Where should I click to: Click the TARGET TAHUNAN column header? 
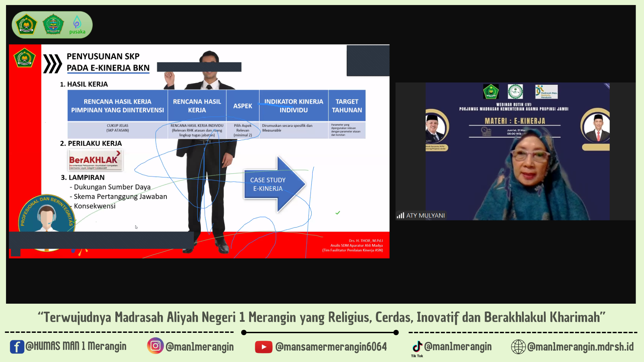tap(347, 106)
